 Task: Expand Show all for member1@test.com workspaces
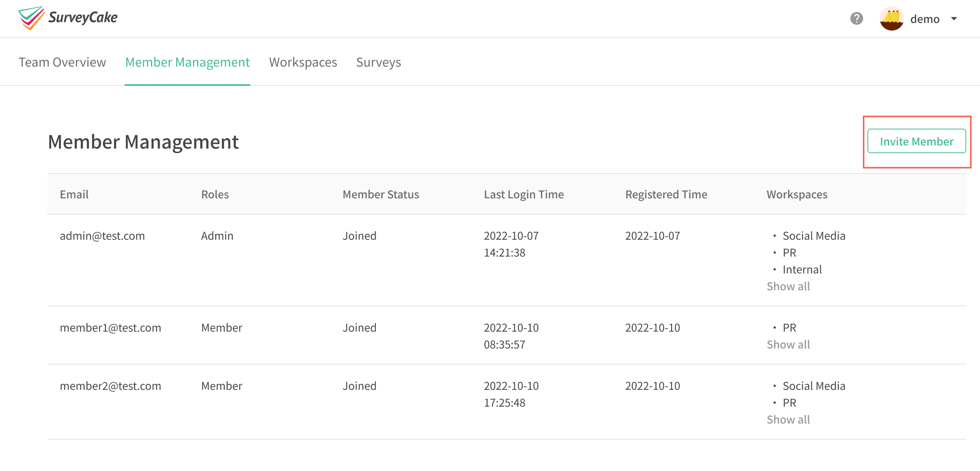pyautogui.click(x=788, y=345)
